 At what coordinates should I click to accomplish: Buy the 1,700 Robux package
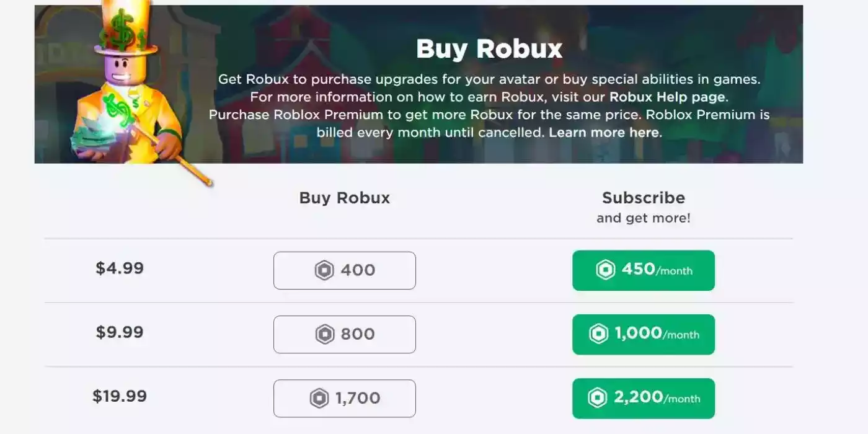tap(345, 398)
